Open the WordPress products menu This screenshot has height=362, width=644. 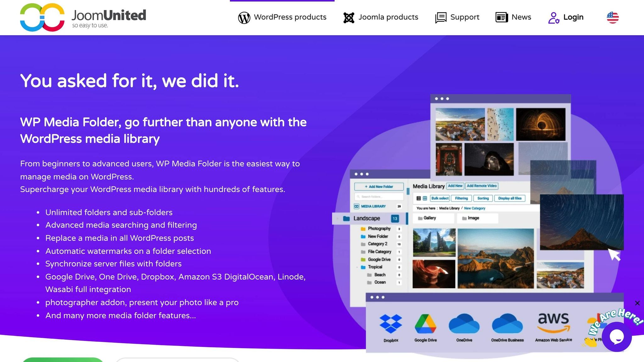(282, 17)
